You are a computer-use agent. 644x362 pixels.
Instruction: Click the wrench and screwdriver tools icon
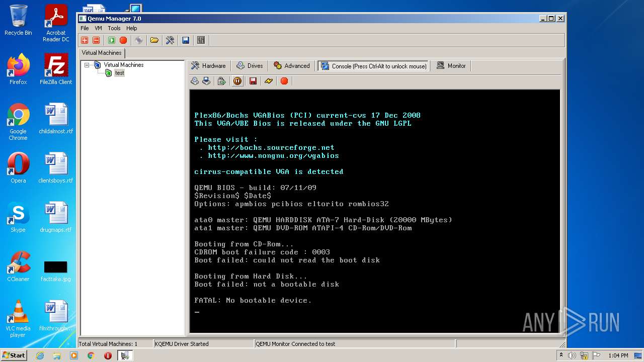[170, 40]
